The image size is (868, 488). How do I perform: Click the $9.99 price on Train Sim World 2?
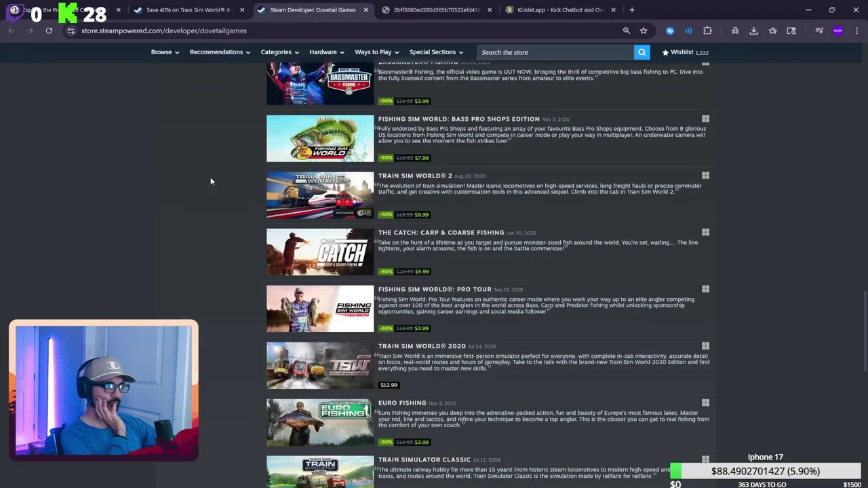422,215
